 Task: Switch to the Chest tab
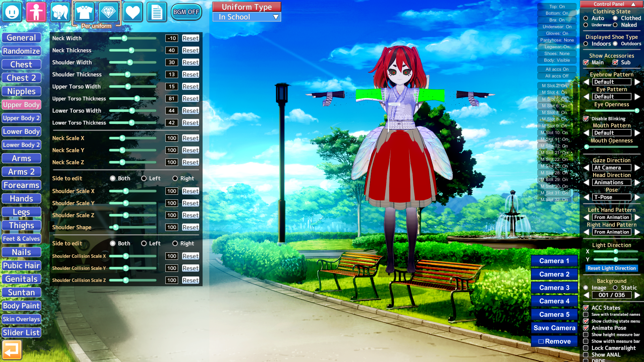(x=21, y=64)
